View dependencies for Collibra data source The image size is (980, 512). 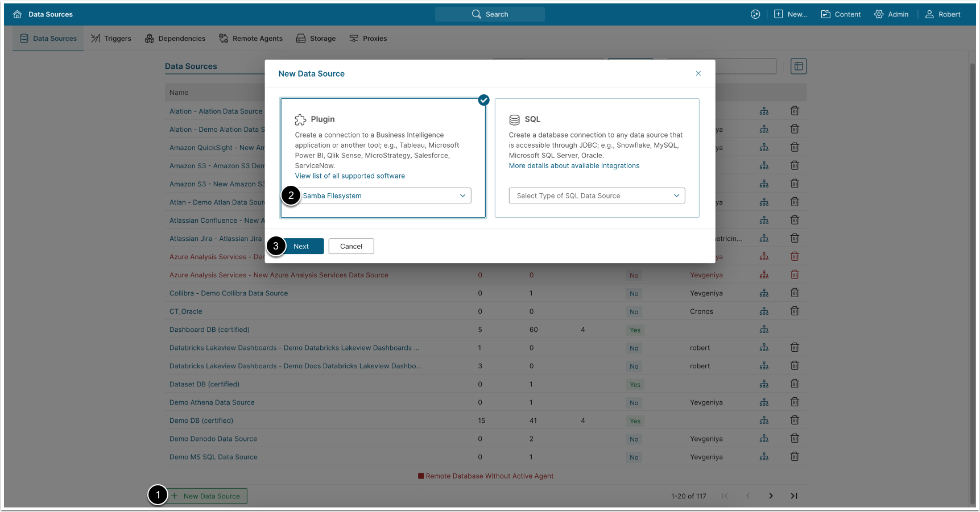(x=764, y=293)
